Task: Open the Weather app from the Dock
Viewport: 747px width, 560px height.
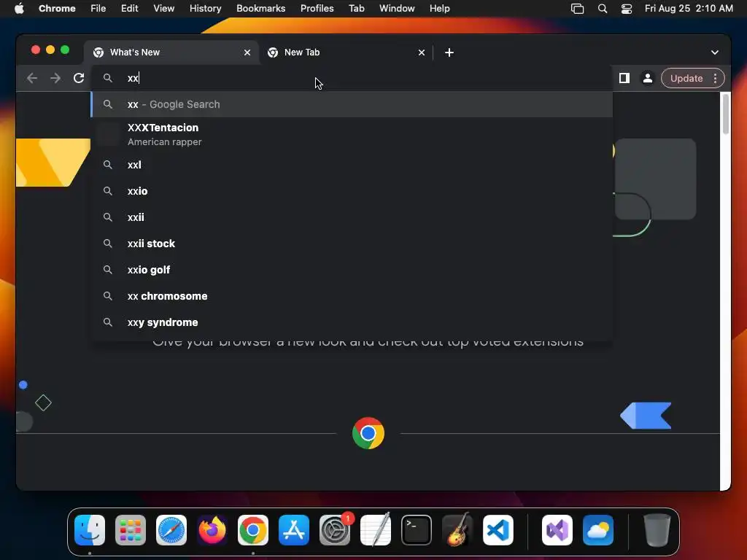Action: (598, 530)
